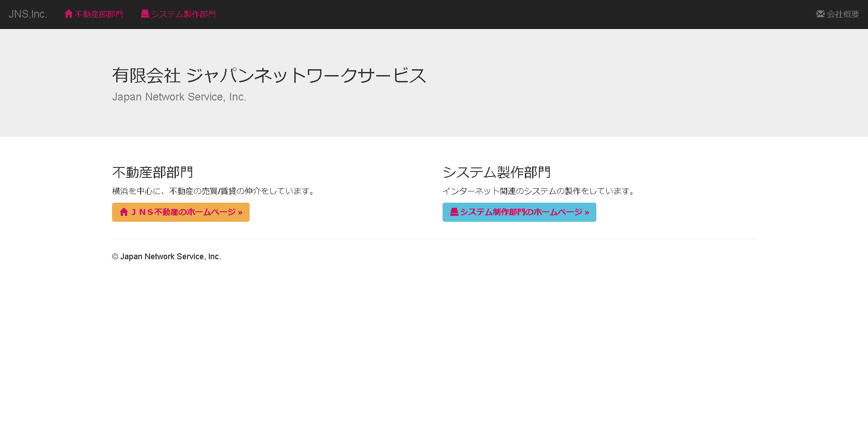
Task: Click the drive icon in the top navbar
Action: point(145,14)
